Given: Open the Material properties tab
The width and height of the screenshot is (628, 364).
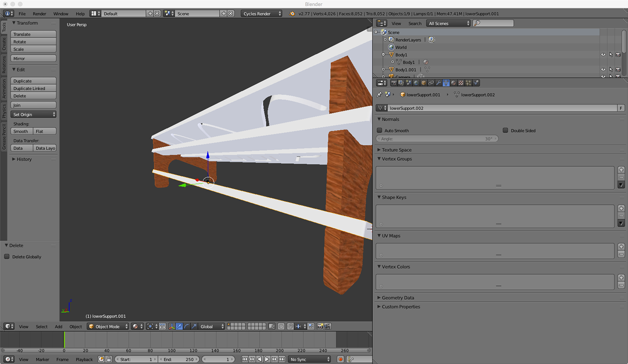Looking at the screenshot, I should 454,83.
